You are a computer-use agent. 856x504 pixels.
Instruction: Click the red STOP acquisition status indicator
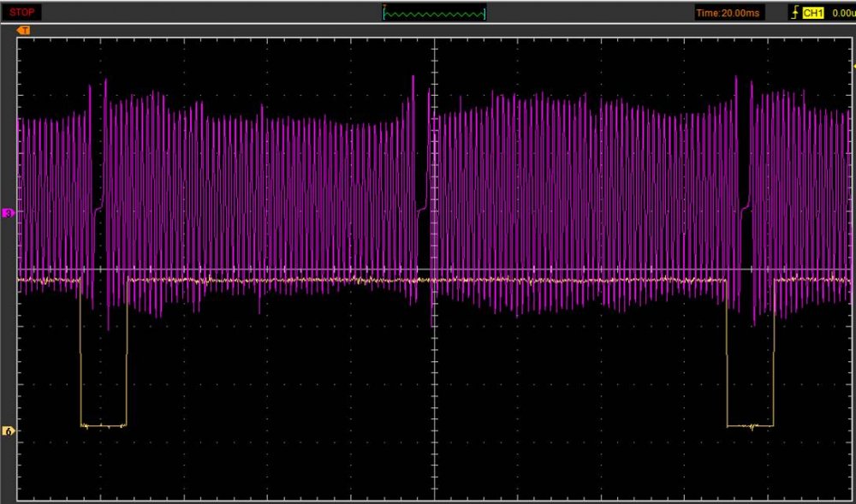point(22,13)
